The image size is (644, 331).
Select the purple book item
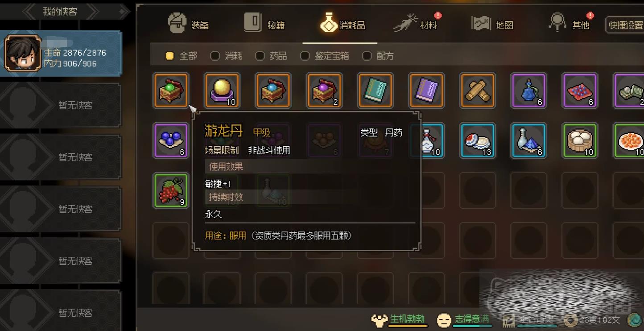click(426, 91)
